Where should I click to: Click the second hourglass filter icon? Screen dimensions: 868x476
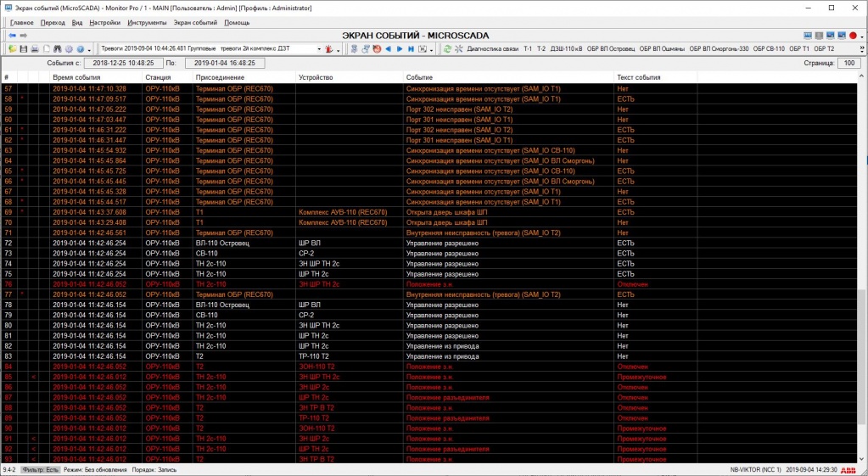point(366,49)
